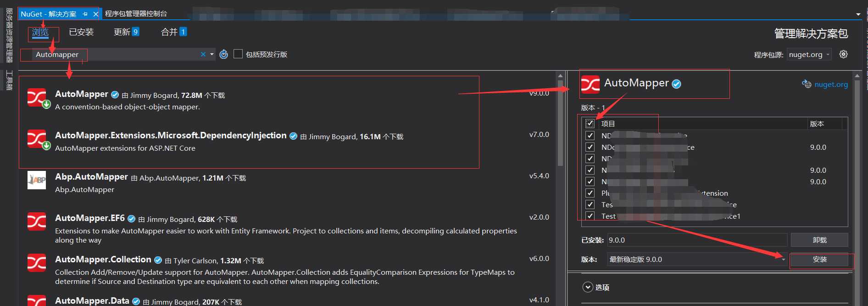Refresh the package search results
The width and height of the screenshot is (868, 306).
[x=224, y=54]
